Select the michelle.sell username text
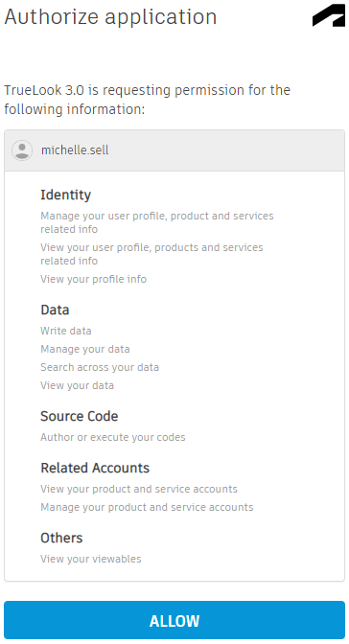349x644 pixels. [75, 150]
